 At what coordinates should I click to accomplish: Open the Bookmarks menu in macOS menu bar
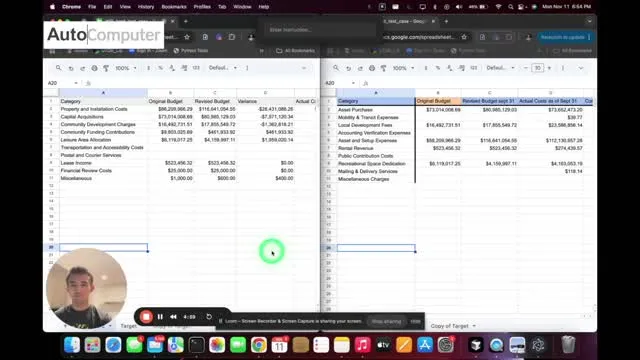pyautogui.click(x=174, y=7)
